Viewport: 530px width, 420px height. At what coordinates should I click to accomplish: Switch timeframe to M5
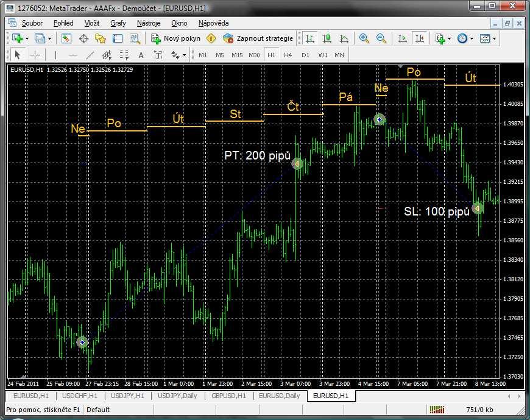click(220, 55)
